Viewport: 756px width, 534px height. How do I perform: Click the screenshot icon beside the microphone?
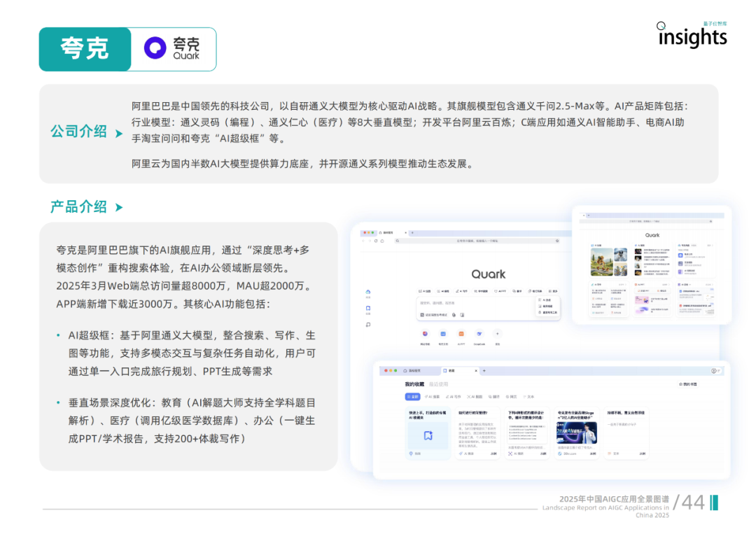[462, 315]
